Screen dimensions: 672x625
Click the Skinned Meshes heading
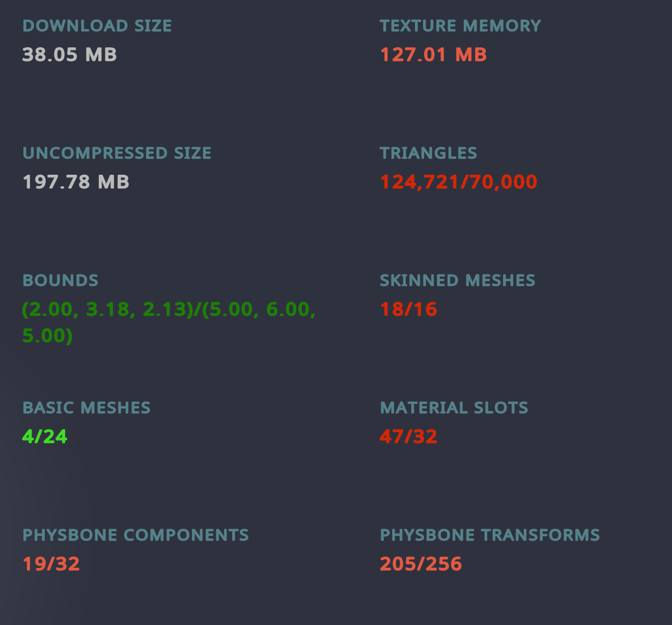pyautogui.click(x=457, y=281)
